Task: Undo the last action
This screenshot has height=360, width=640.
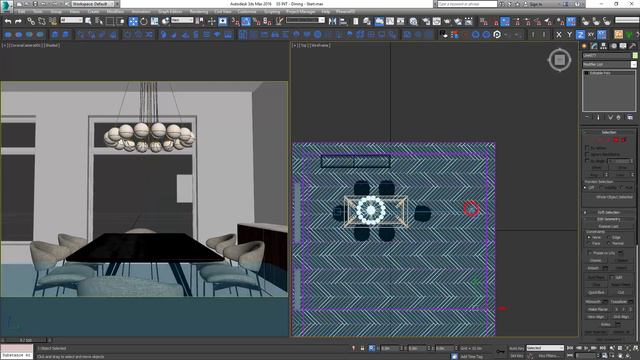Action: pos(8,21)
